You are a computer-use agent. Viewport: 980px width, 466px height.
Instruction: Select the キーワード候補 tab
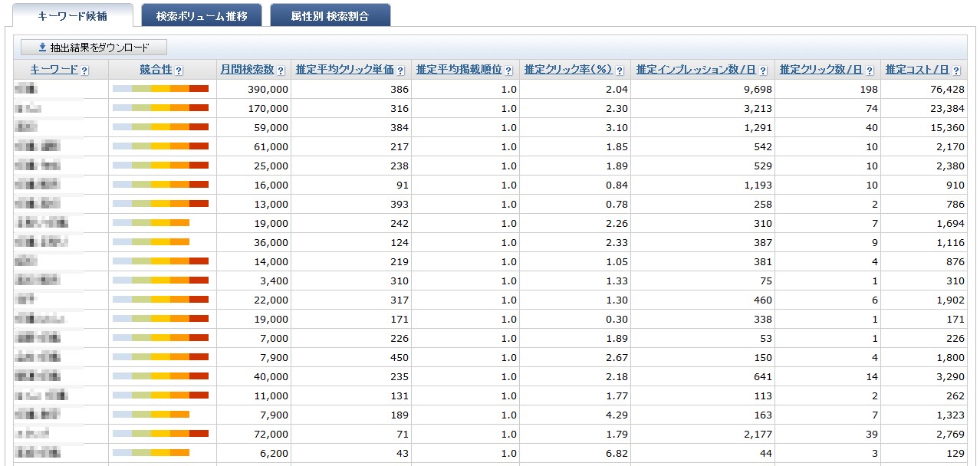tap(73, 15)
